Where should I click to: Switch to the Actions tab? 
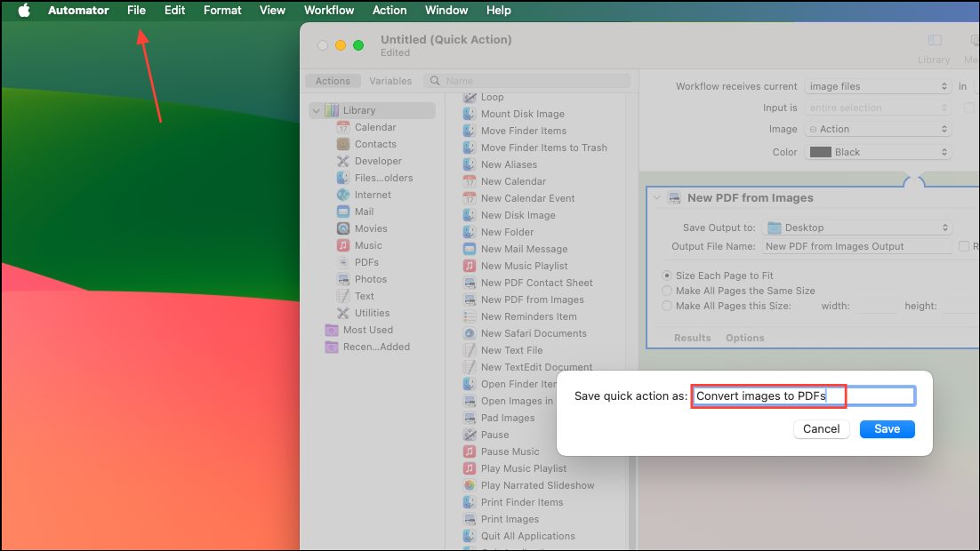tap(333, 81)
